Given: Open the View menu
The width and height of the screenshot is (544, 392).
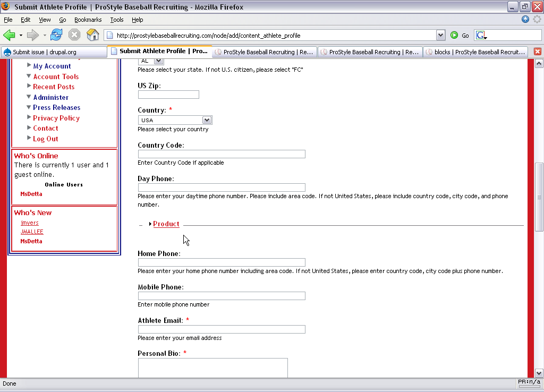Looking at the screenshot, I should click(x=45, y=20).
